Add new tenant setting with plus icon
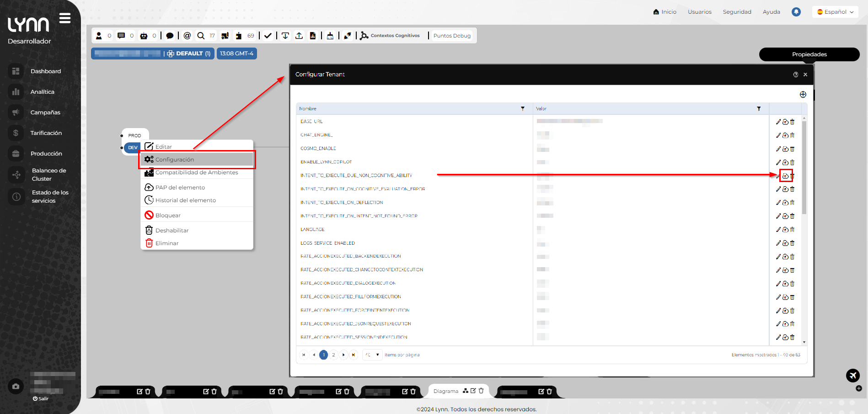This screenshot has width=868, height=414. [x=803, y=95]
